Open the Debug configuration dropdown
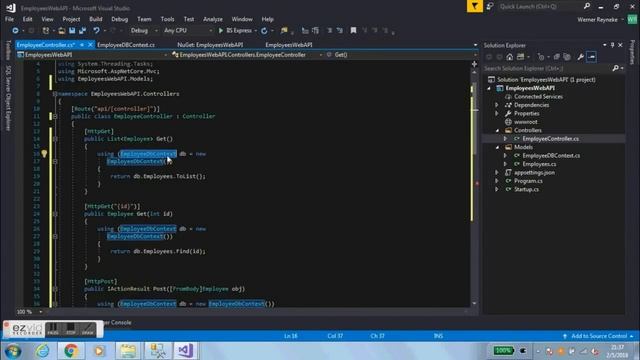This screenshot has width=640, height=360. click(144, 31)
